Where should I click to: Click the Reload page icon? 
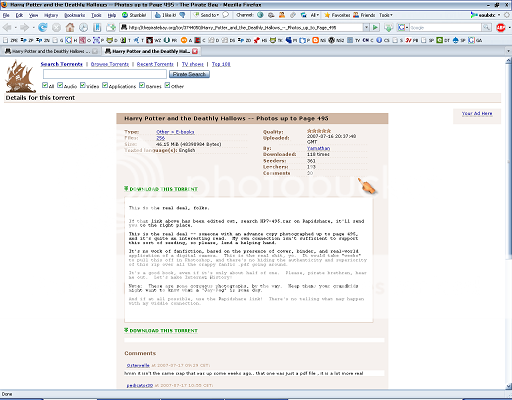[42, 27]
